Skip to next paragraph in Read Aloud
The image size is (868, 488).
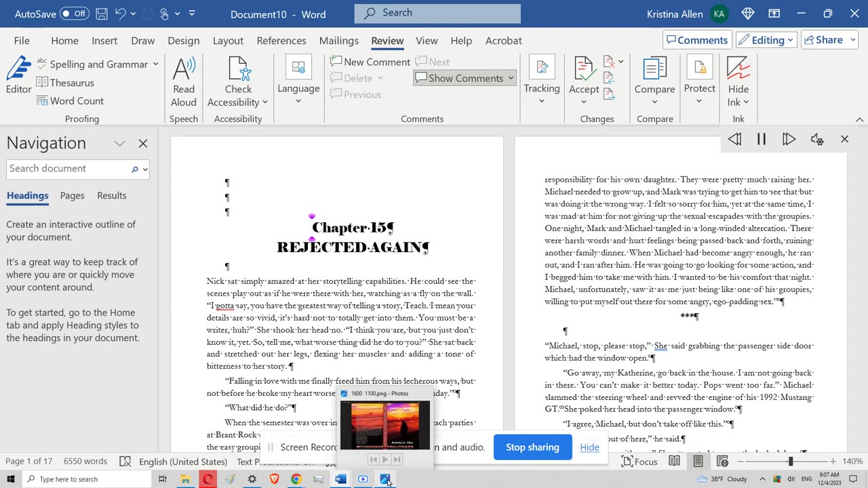[x=789, y=139]
